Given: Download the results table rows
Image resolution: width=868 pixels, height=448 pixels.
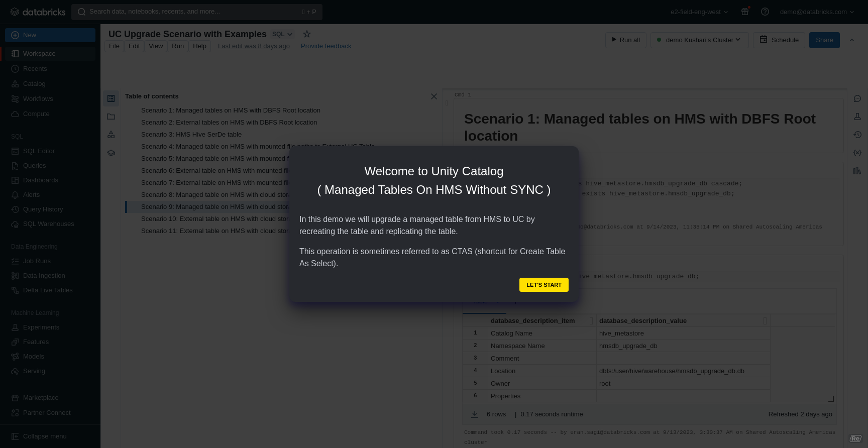Looking at the screenshot, I should click(474, 414).
